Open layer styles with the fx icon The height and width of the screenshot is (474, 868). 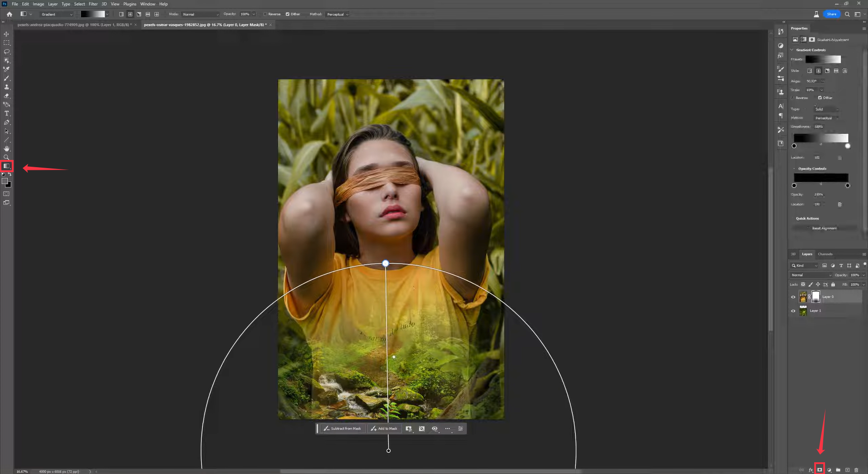tap(811, 470)
